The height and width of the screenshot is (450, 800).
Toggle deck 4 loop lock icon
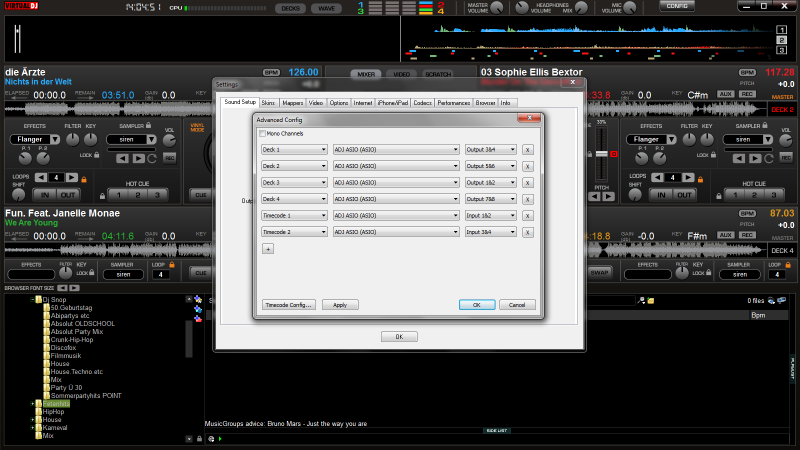(788, 265)
